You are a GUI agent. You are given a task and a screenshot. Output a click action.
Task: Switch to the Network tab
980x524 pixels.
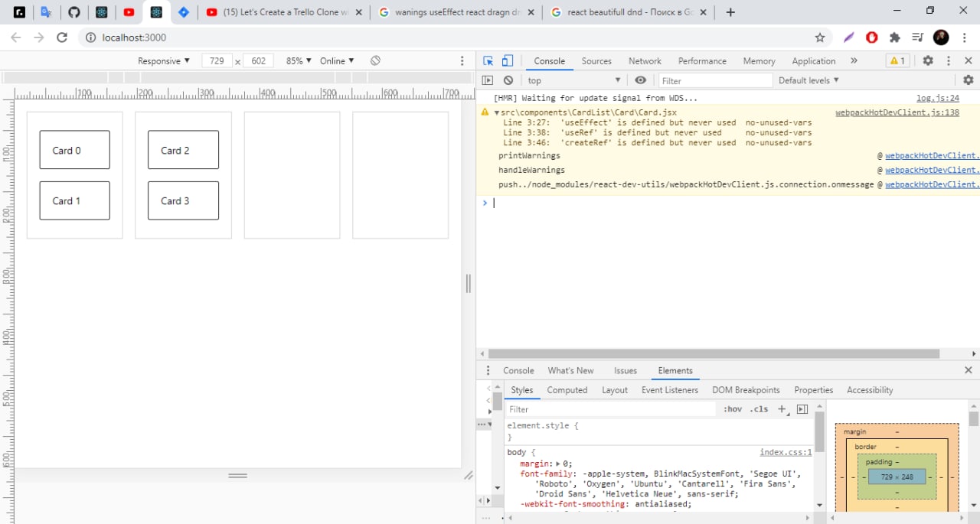[645, 61]
